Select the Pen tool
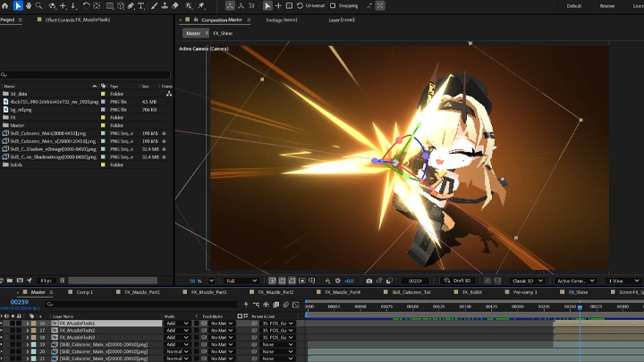644x362 pixels. coord(131,5)
